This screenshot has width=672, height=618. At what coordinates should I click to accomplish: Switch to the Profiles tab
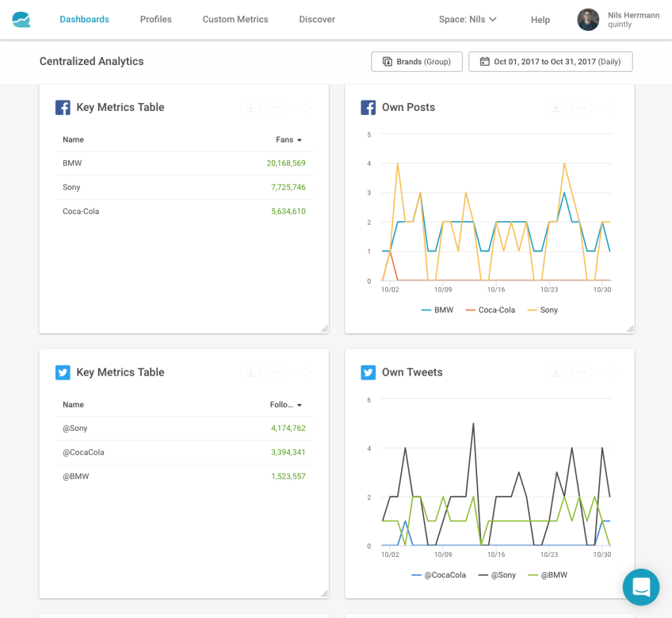pos(156,20)
